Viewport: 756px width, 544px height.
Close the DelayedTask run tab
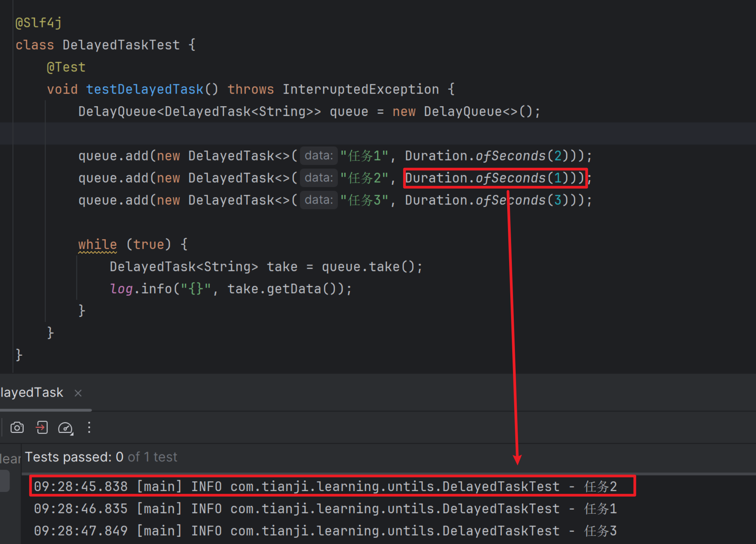[x=78, y=393]
